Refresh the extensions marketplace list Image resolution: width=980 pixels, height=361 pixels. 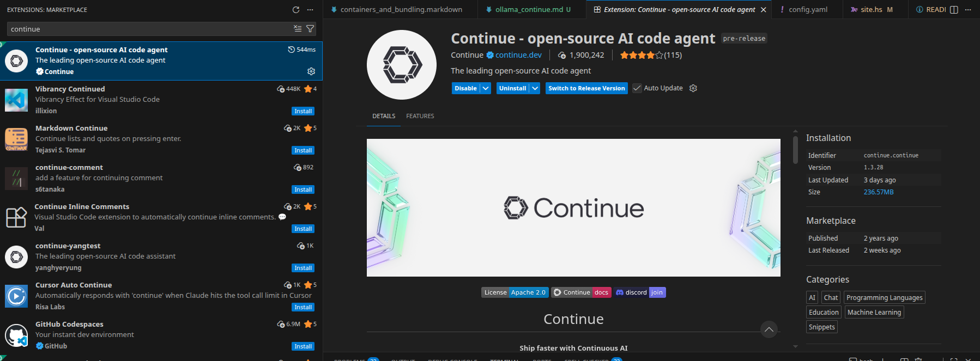tap(296, 10)
